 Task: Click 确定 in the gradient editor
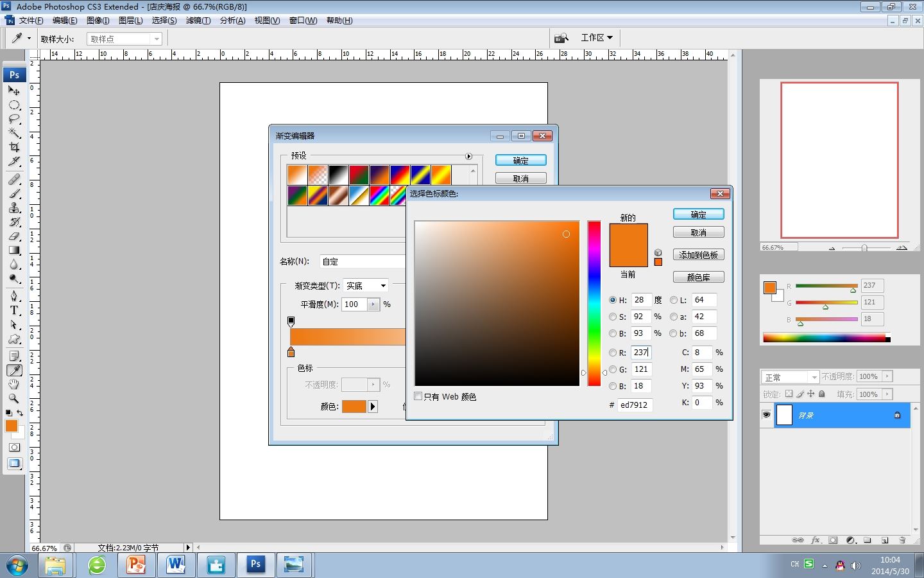[x=521, y=161]
